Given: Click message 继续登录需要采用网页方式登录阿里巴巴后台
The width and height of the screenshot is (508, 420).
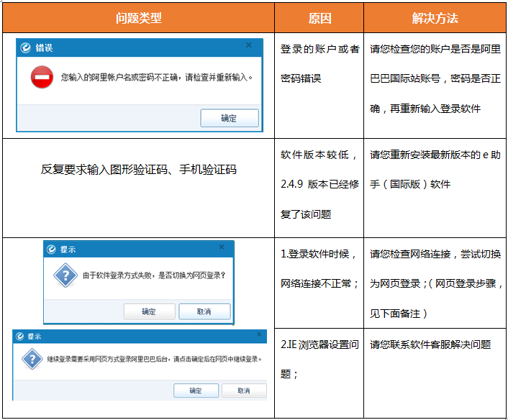Looking at the screenshot, I should click(155, 359).
